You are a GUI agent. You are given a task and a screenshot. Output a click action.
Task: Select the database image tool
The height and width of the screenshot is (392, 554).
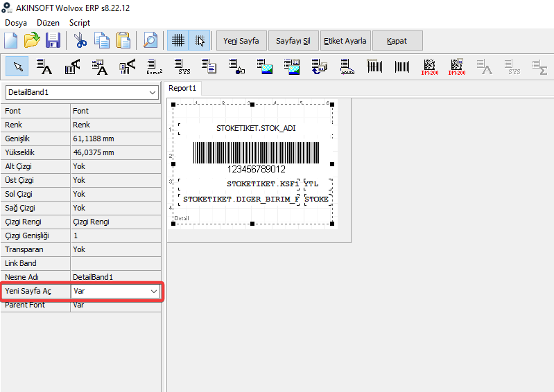(292, 66)
